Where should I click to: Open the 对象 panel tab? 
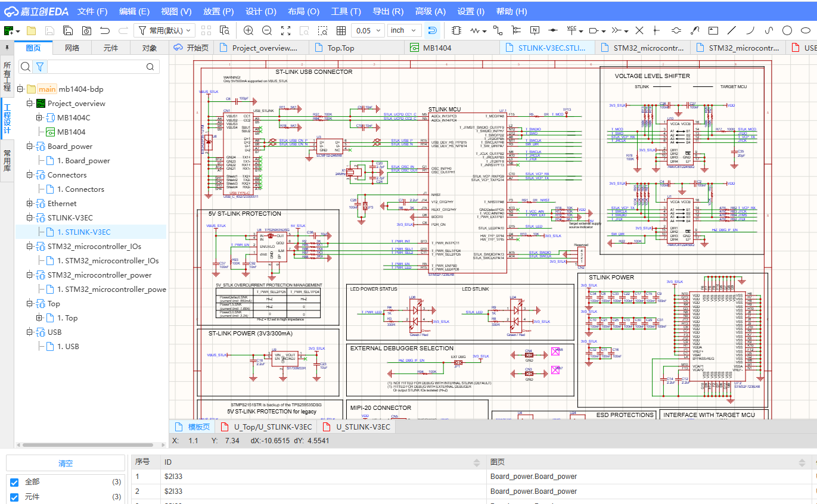(x=150, y=48)
